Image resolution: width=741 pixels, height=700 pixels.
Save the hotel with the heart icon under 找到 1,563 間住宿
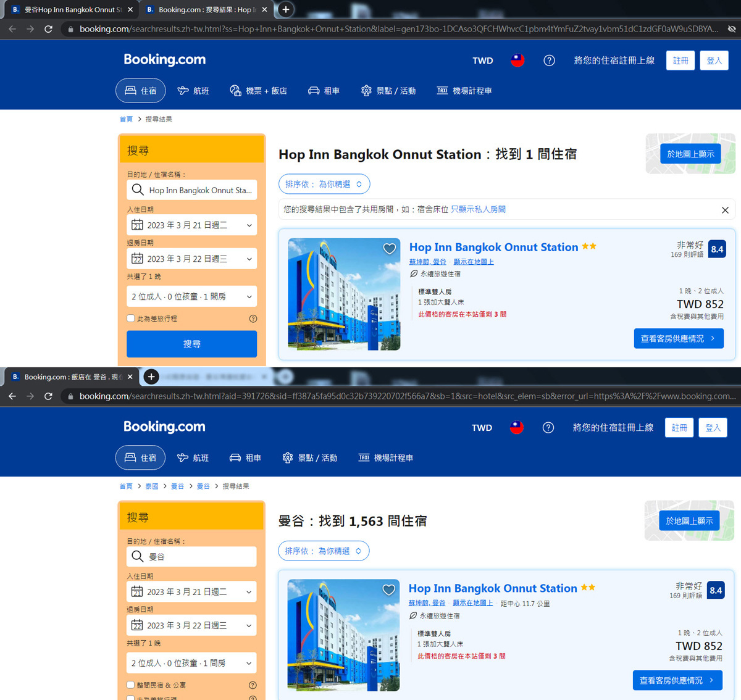389,590
